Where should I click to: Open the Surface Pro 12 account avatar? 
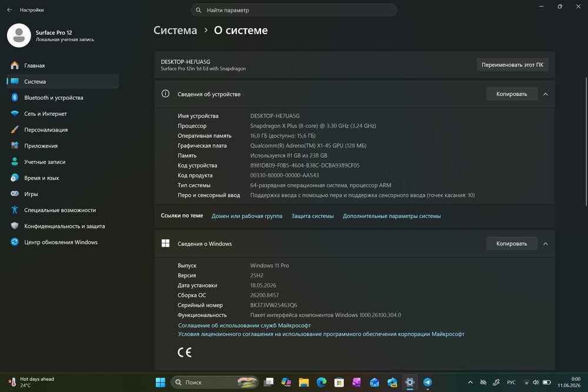pos(19,35)
